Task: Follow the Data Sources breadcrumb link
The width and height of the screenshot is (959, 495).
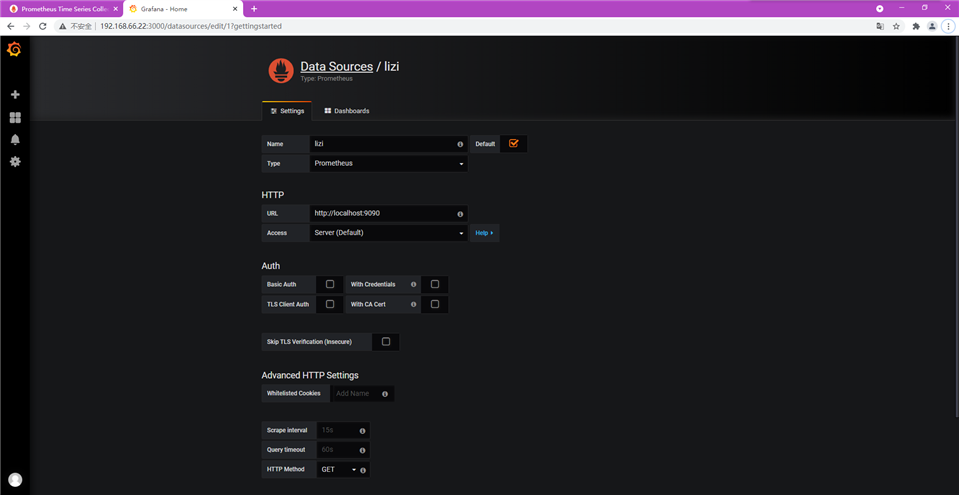Action: [x=336, y=66]
